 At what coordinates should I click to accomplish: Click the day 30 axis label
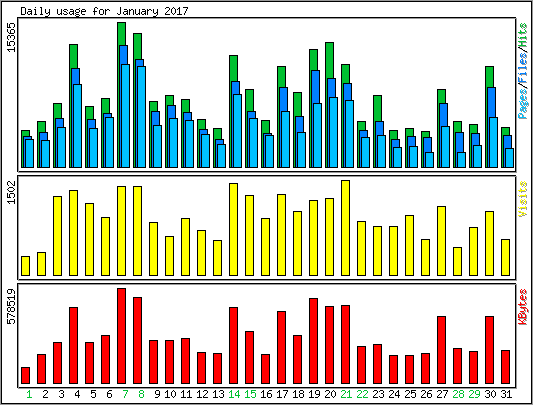click(x=490, y=394)
